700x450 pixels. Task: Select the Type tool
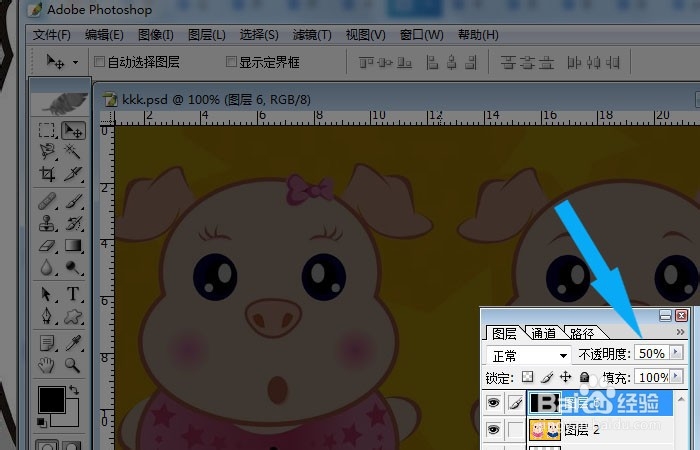click(73, 294)
